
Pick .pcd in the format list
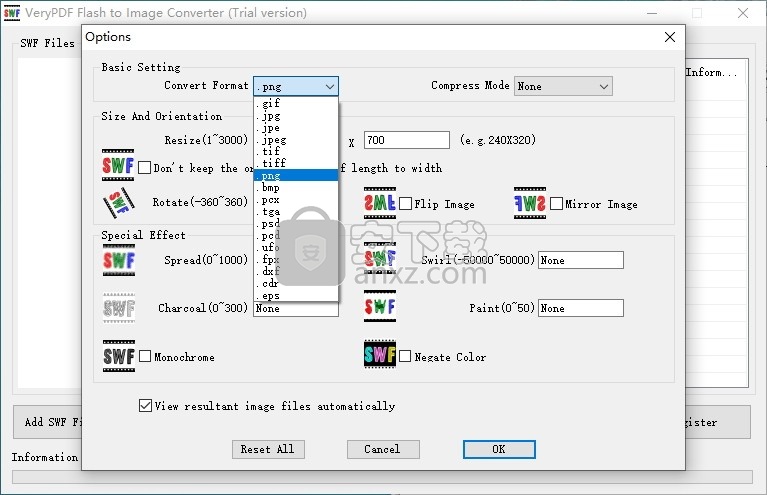click(x=296, y=235)
